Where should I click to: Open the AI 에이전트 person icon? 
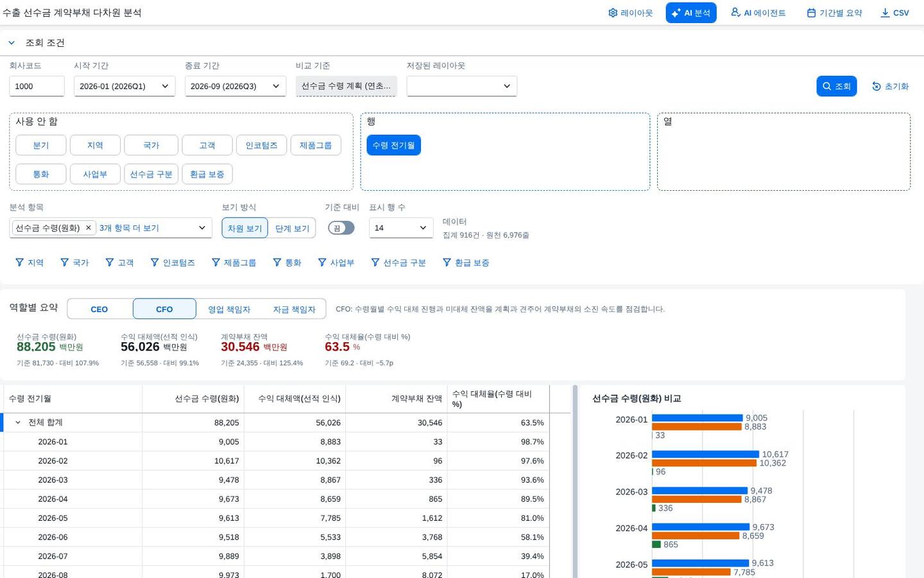(x=736, y=13)
